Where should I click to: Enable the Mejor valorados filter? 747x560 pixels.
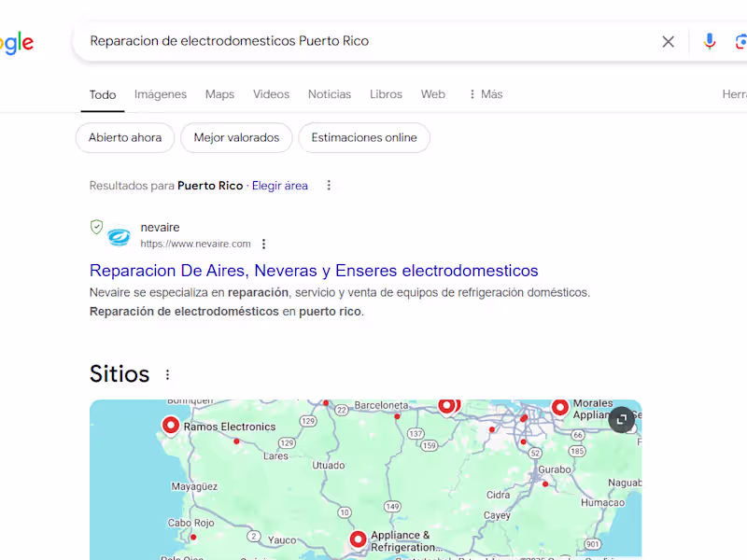(236, 137)
